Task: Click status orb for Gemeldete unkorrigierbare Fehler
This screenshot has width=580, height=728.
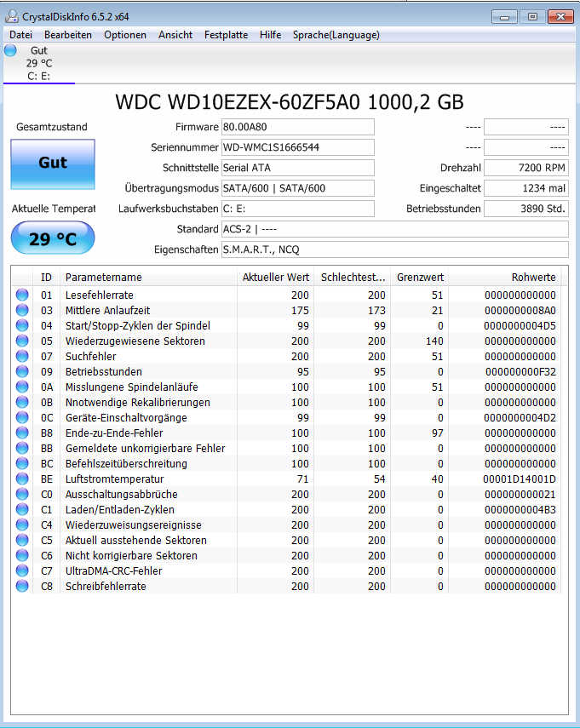Action: pyautogui.click(x=22, y=448)
